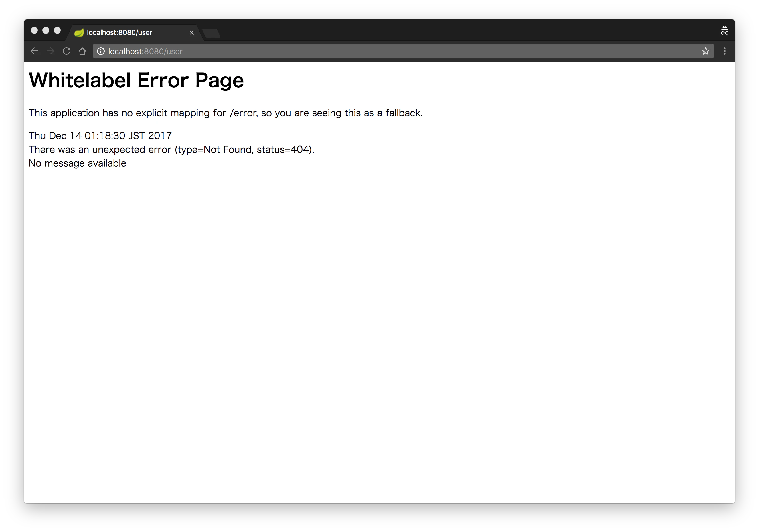
Task: Maximize the browser window
Action: (57, 30)
